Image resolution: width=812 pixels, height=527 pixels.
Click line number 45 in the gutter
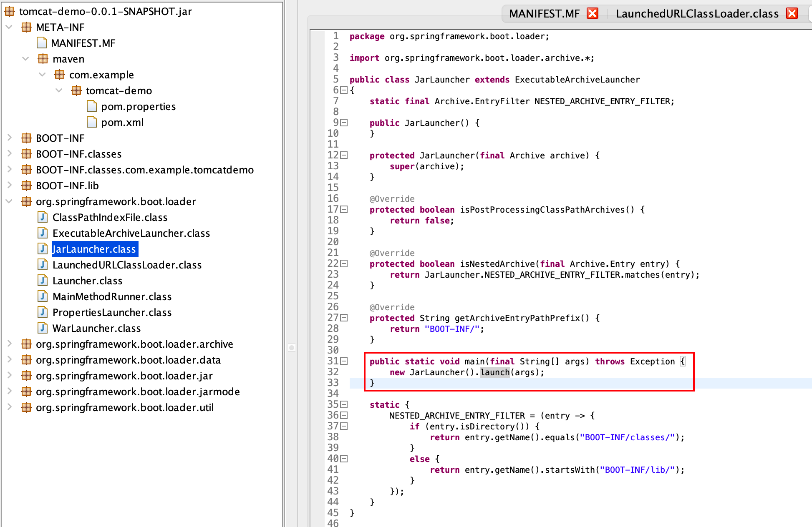[333, 512]
